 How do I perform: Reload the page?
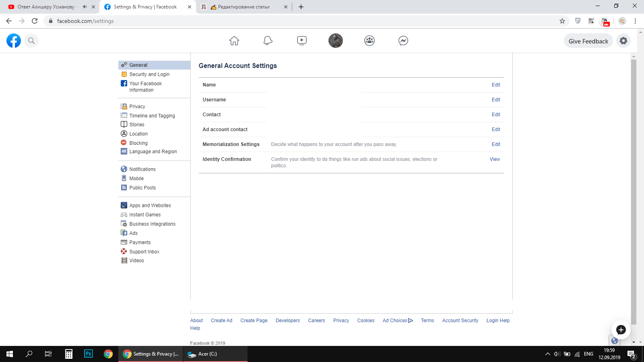coord(35,21)
